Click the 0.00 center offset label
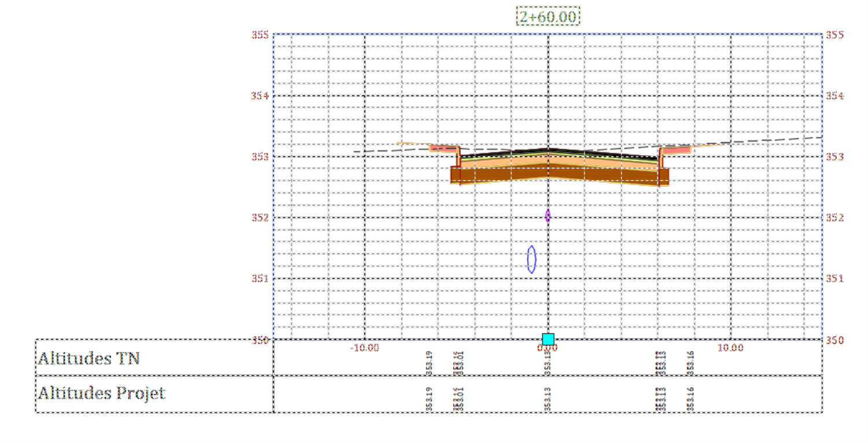This screenshot has width=868, height=445. (x=546, y=348)
